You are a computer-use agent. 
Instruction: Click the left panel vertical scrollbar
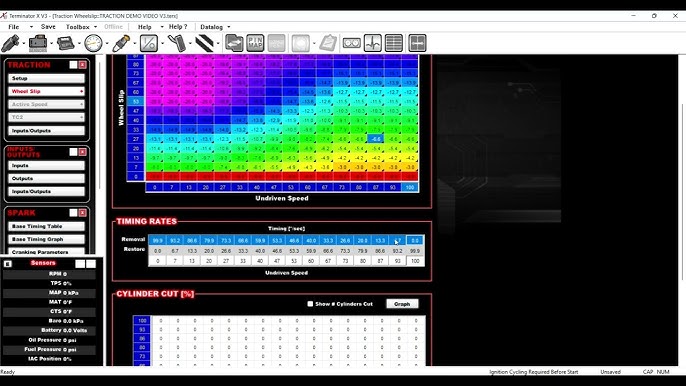(x=99, y=125)
